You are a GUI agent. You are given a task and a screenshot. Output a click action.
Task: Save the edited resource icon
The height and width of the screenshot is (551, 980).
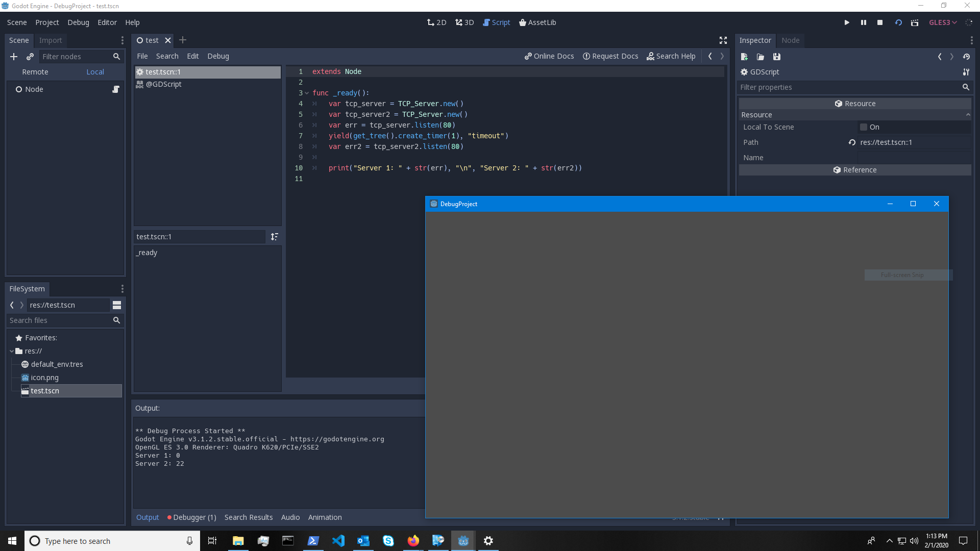click(777, 57)
